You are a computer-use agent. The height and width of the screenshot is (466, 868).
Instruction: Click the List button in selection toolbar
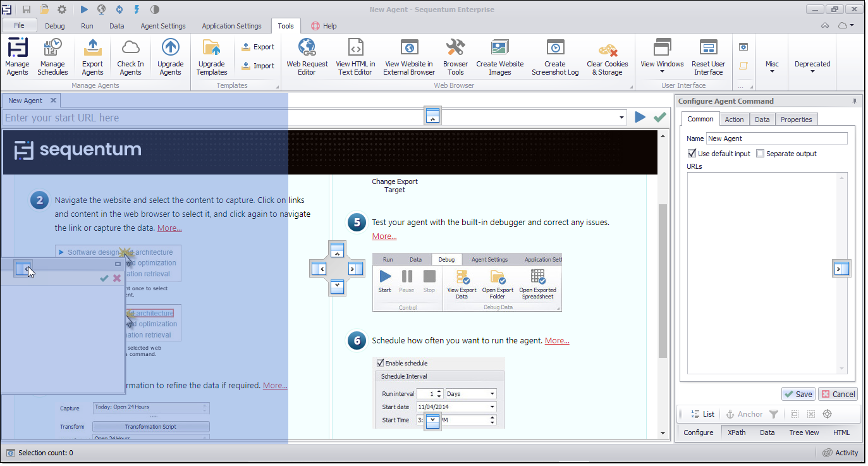(x=702, y=414)
